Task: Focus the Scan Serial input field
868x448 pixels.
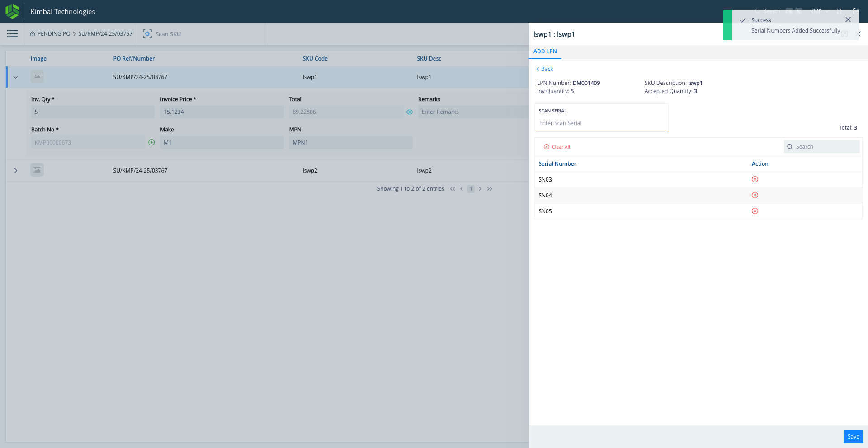Action: tap(601, 123)
